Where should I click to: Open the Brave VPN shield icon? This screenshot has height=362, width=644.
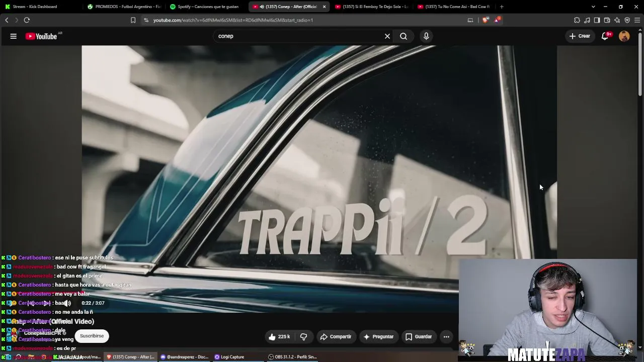pos(627,20)
